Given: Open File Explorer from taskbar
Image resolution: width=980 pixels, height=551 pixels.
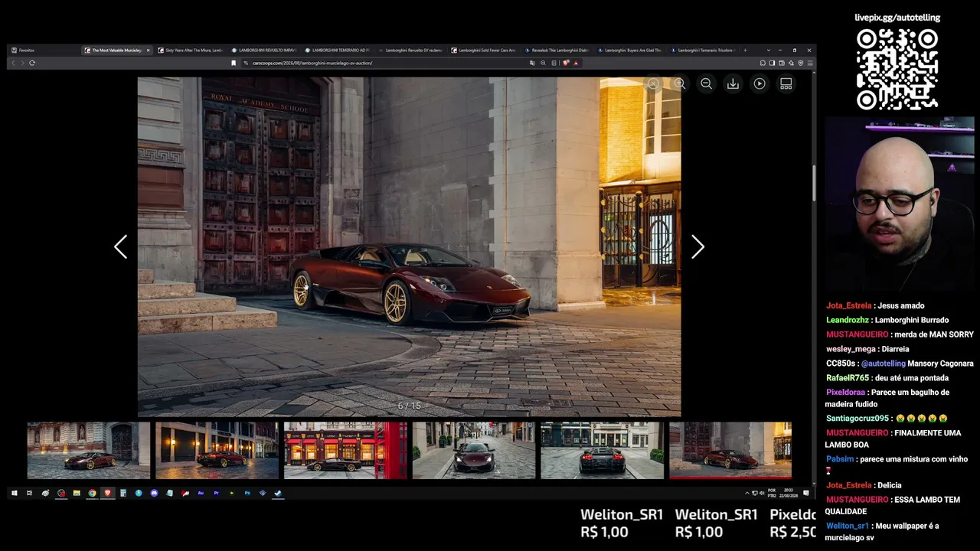Looking at the screenshot, I should tap(77, 494).
